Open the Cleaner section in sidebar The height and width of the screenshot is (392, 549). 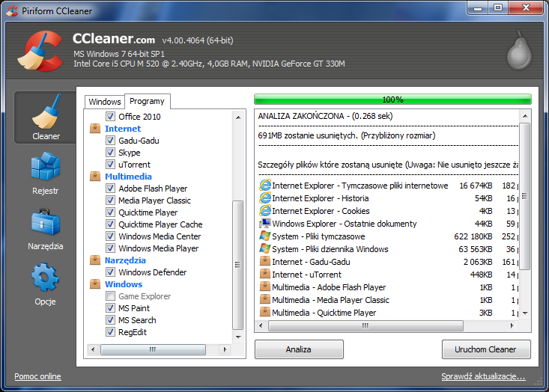click(46, 117)
